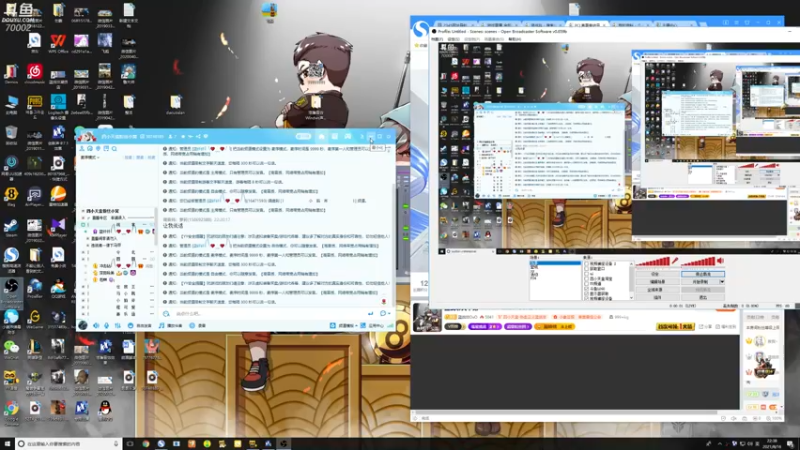The width and height of the screenshot is (800, 450).
Task: Click the Global Sources button in OBS
Action: click(x=656, y=290)
